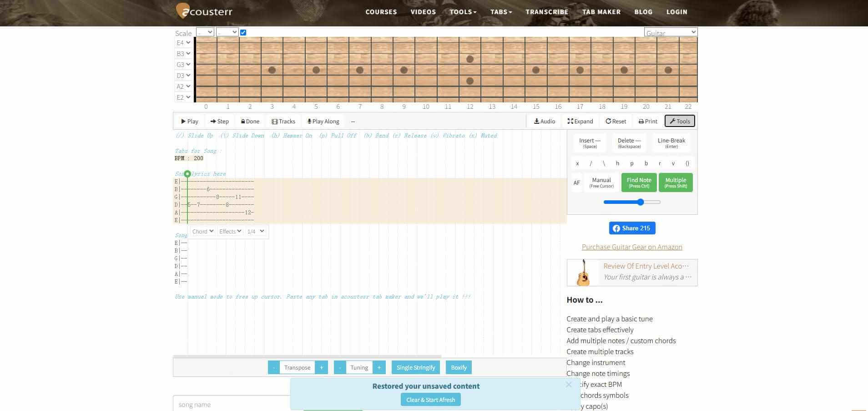
Task: Click the Line-Break (Enter) button
Action: pos(671,143)
